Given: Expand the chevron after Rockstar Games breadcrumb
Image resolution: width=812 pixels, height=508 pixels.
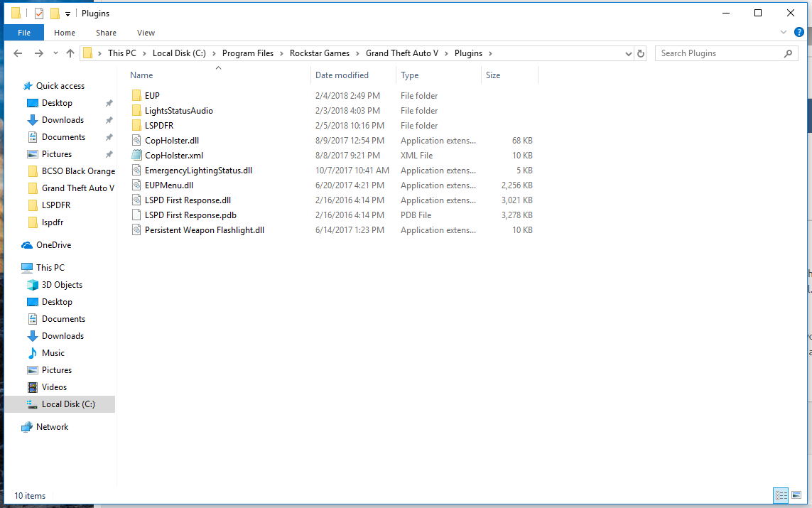Looking at the screenshot, I should pyautogui.click(x=357, y=53).
